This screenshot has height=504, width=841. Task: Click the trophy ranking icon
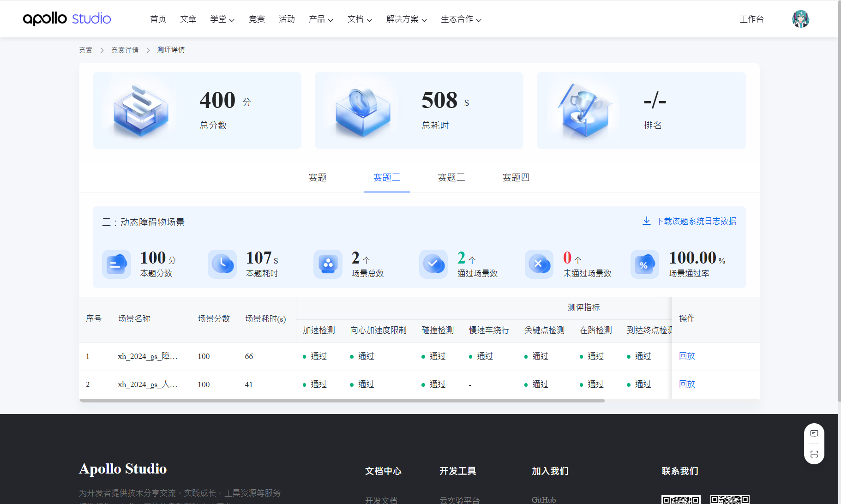[x=584, y=111]
